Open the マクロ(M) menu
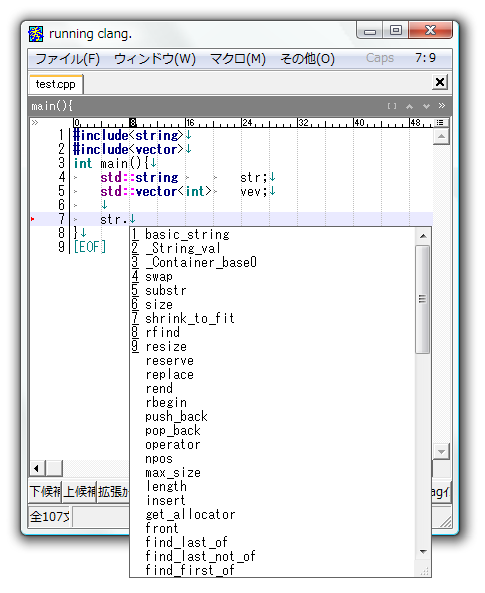The width and height of the screenshot is (485, 593). coord(238,59)
